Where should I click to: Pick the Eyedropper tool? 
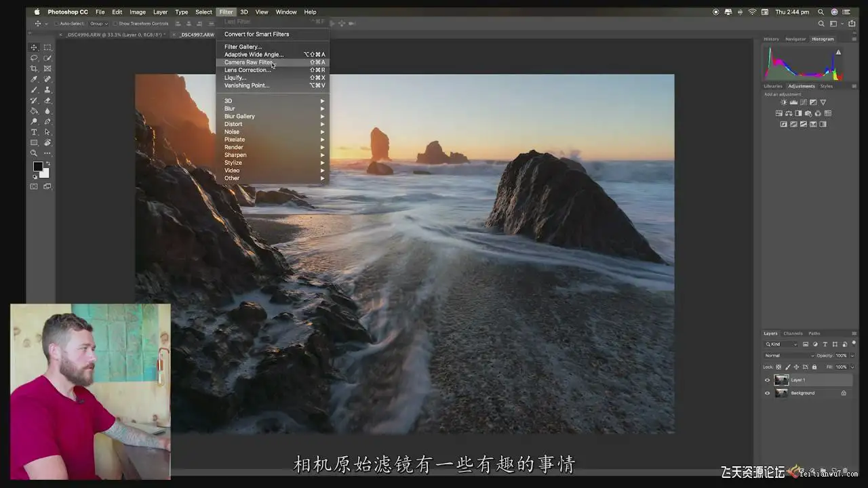[34, 79]
